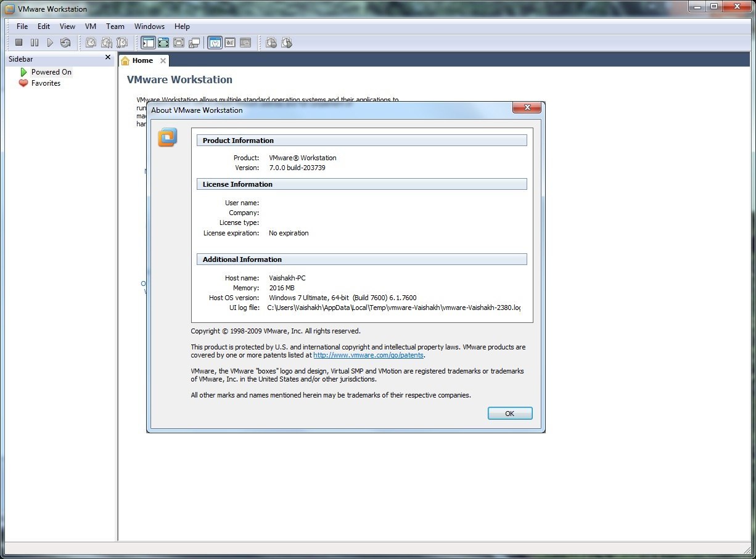The height and width of the screenshot is (559, 756).
Task: Click OK to close the About dialog
Action: tap(509, 413)
